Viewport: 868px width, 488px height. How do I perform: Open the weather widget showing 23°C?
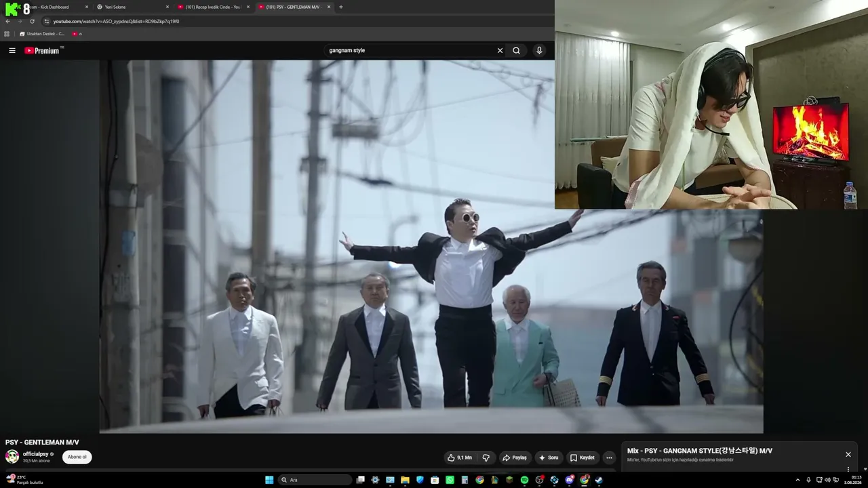25,480
